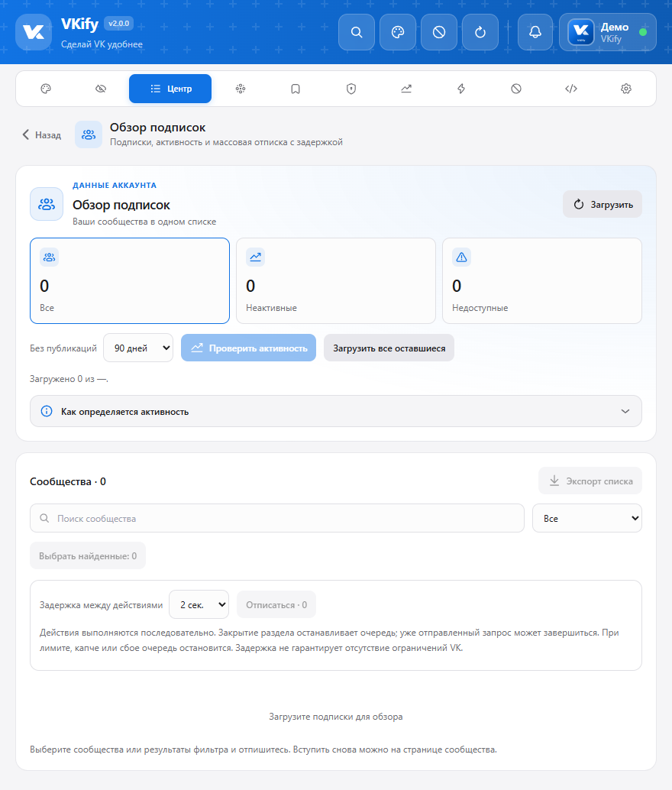672x790 pixels.
Task: Click Проверить активность button
Action: click(248, 348)
